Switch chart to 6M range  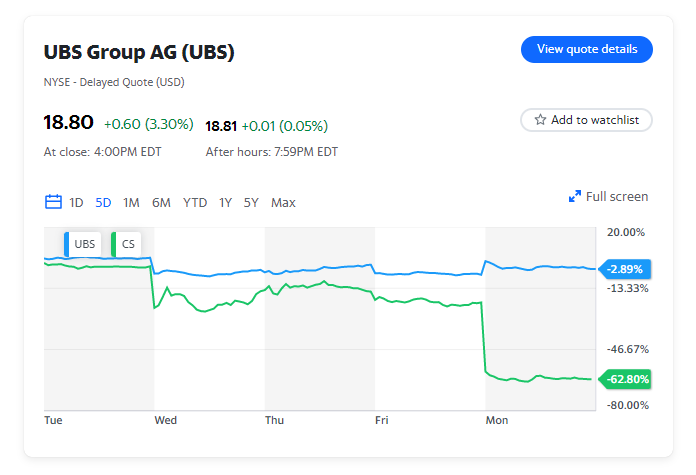(161, 203)
